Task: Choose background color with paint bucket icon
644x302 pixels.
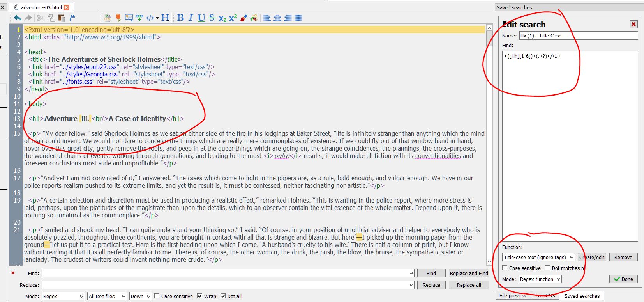Action: coord(254,18)
